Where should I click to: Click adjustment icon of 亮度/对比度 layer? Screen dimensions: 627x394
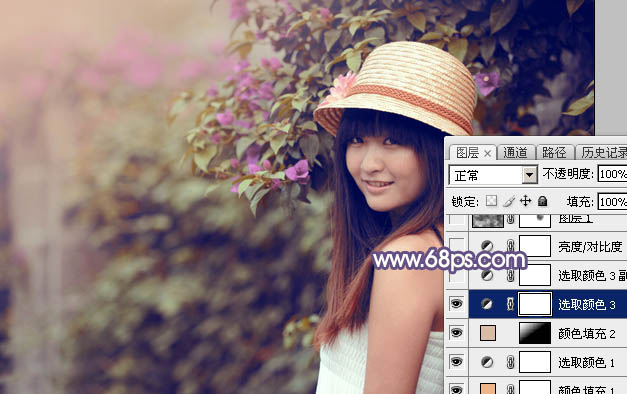(487, 246)
